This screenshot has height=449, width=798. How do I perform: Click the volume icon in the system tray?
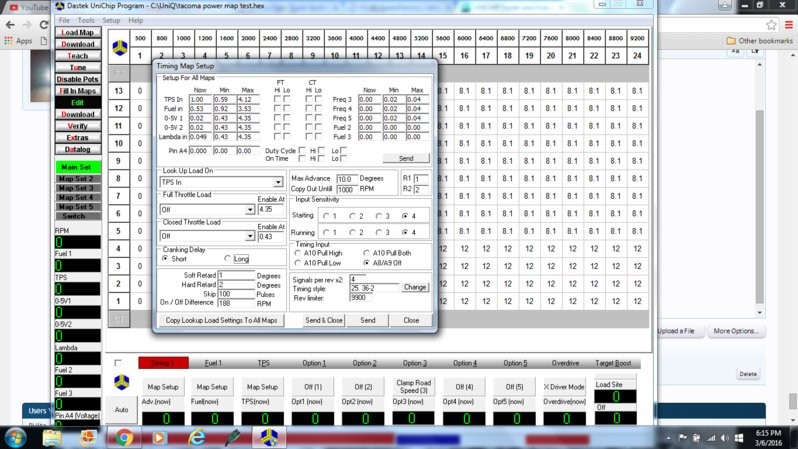point(724,438)
